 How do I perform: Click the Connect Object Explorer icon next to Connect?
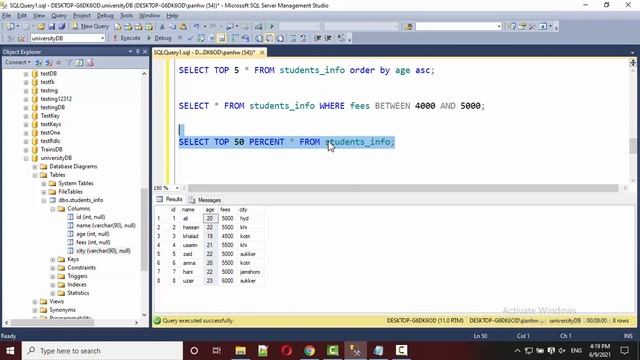pos(38,62)
